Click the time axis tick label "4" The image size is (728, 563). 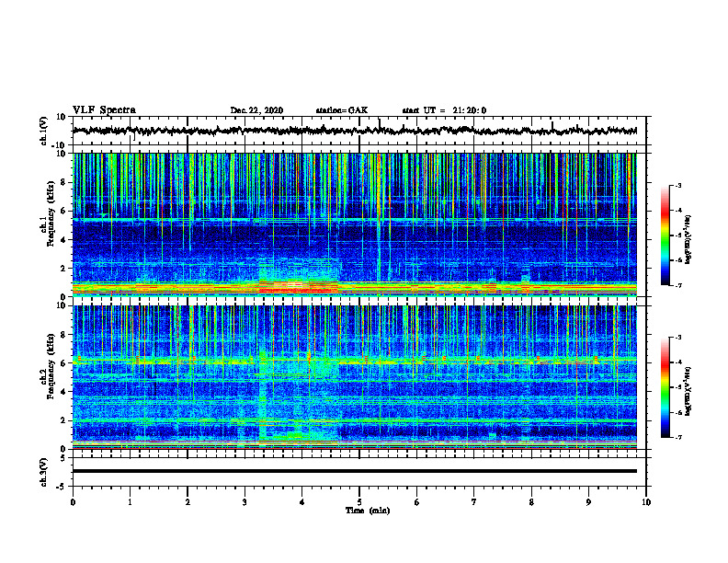(x=302, y=502)
